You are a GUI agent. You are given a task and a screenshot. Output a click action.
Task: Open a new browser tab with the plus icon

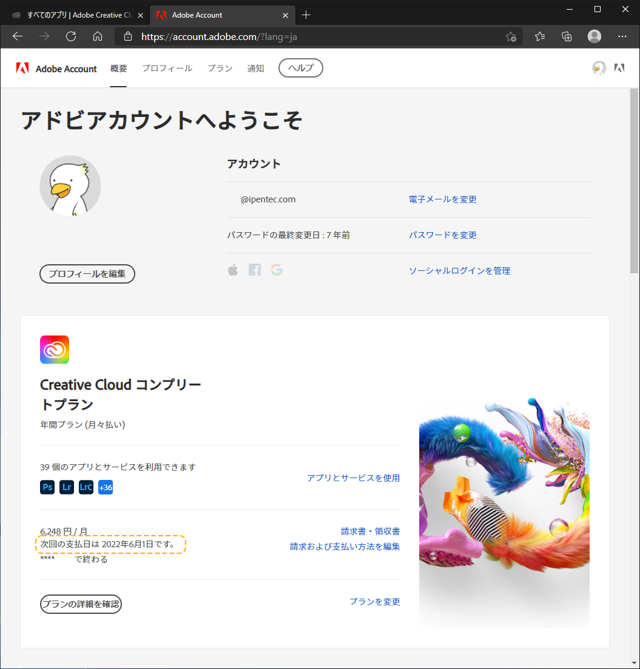[306, 15]
